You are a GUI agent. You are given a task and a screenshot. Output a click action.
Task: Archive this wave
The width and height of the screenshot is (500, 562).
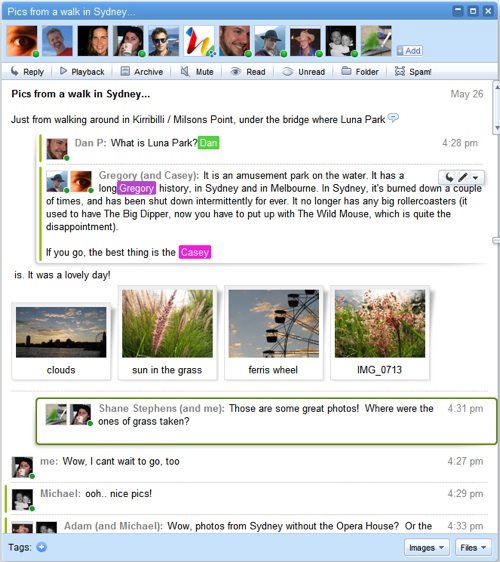142,72
